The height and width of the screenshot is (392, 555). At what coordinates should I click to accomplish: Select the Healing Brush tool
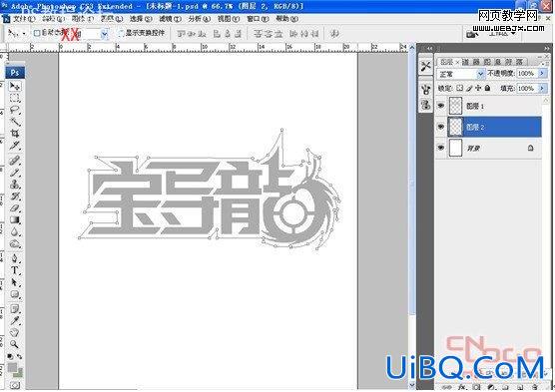[15, 161]
